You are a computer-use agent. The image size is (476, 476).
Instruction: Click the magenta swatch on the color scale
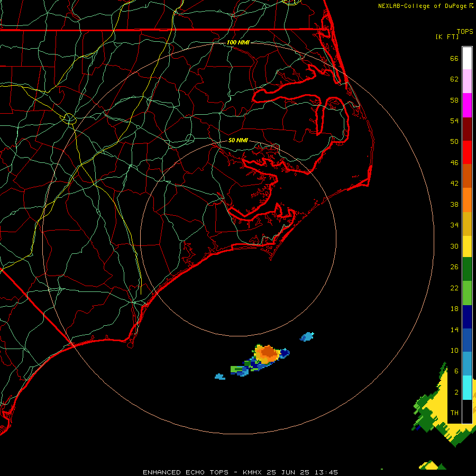point(467,105)
